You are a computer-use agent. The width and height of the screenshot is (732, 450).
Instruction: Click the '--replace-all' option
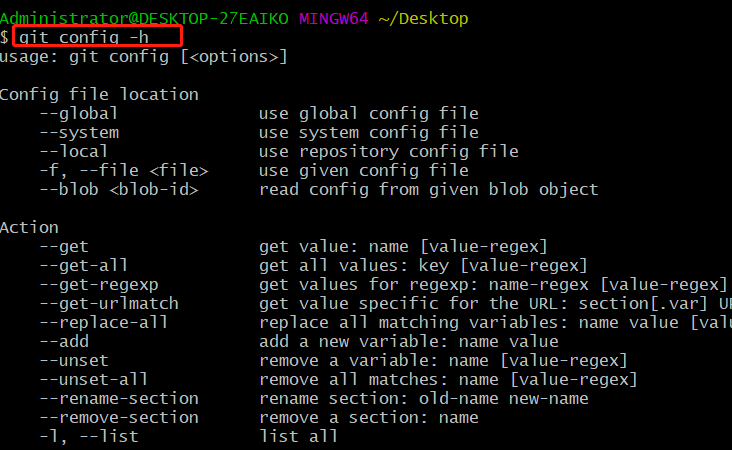(104, 323)
